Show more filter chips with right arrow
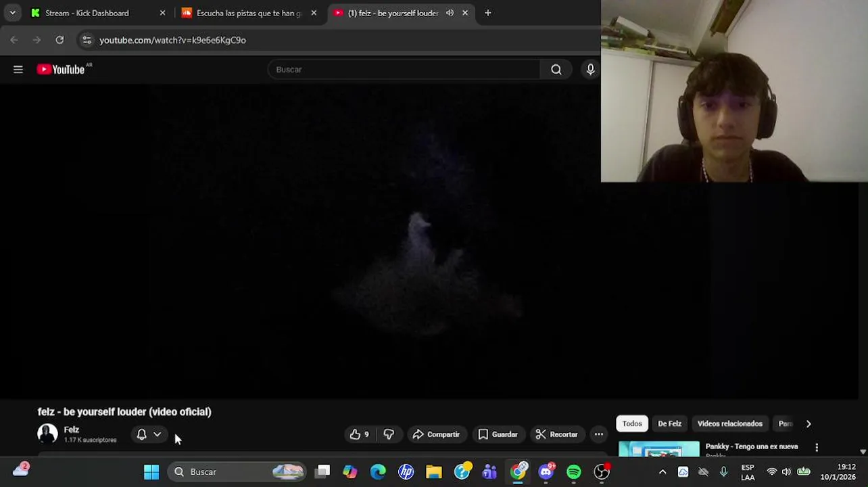 [x=808, y=423]
